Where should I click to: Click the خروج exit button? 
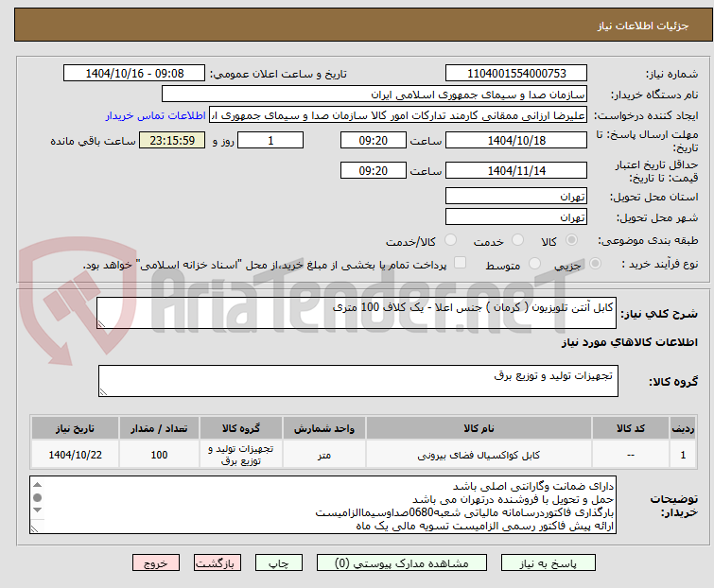[x=156, y=563]
